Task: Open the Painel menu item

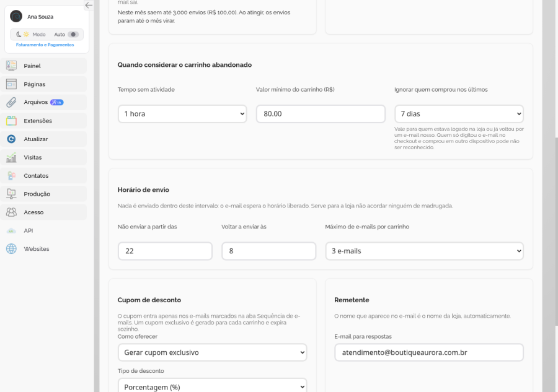Action: pyautogui.click(x=44, y=66)
